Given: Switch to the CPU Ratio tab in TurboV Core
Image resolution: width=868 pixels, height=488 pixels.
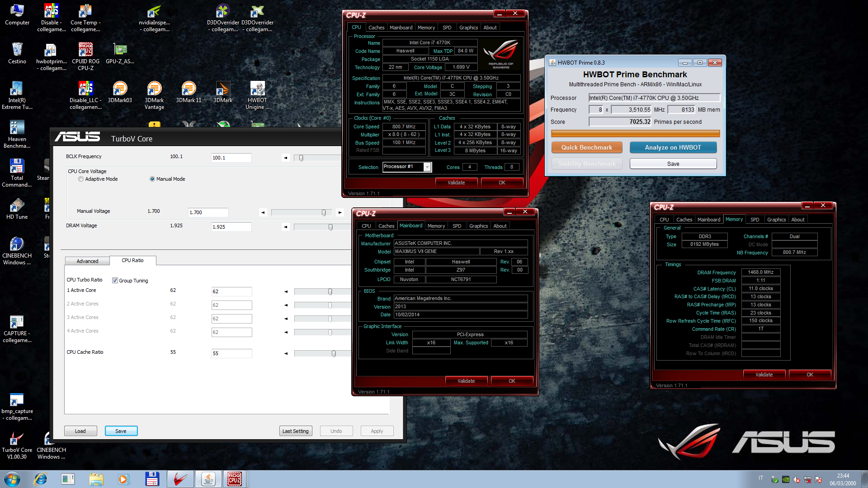Looking at the screenshot, I should [132, 260].
